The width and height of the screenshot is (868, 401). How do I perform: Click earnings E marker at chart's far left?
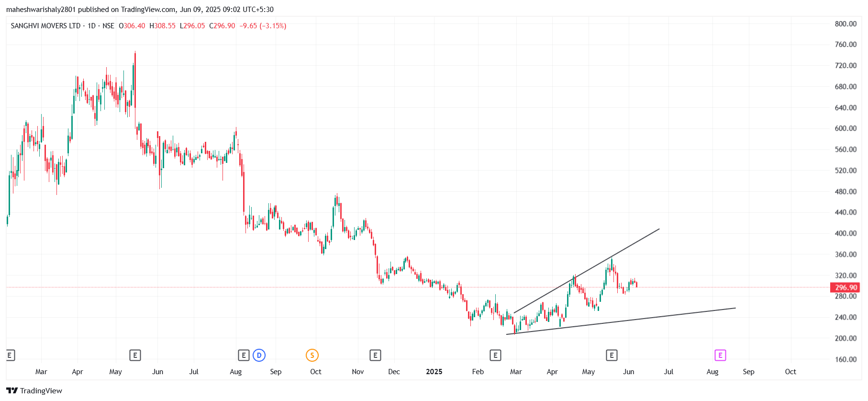[10, 355]
